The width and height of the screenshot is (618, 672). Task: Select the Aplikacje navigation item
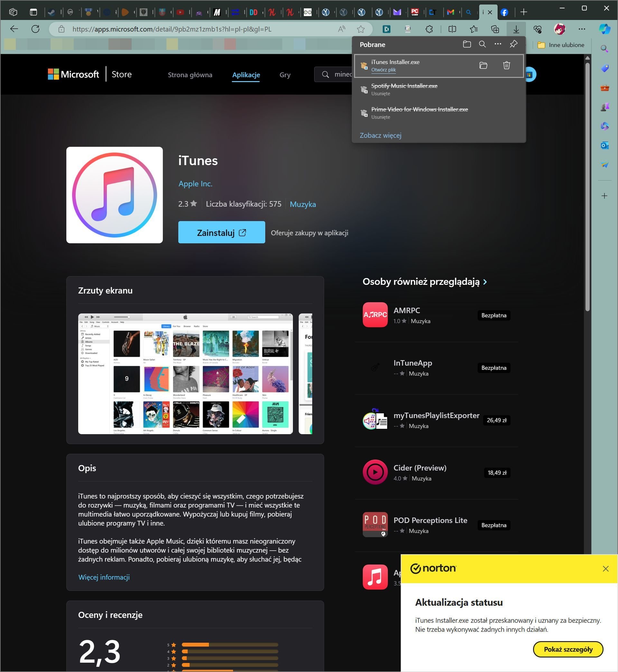point(246,75)
